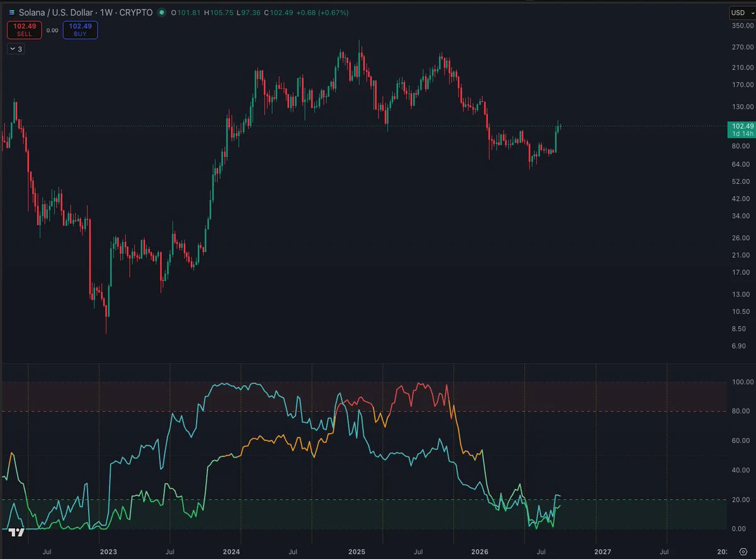
Task: Click the green market status dot
Action: pyautogui.click(x=163, y=13)
